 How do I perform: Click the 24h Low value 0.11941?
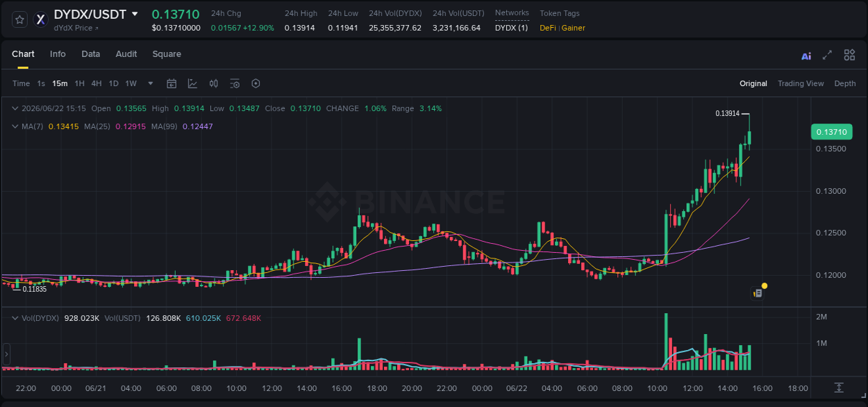pyautogui.click(x=343, y=28)
